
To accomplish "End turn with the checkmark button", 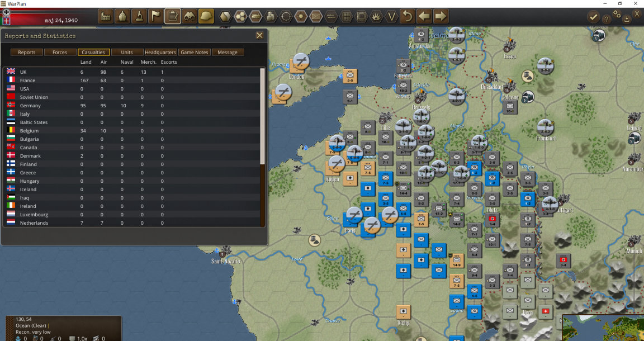I will click(593, 17).
